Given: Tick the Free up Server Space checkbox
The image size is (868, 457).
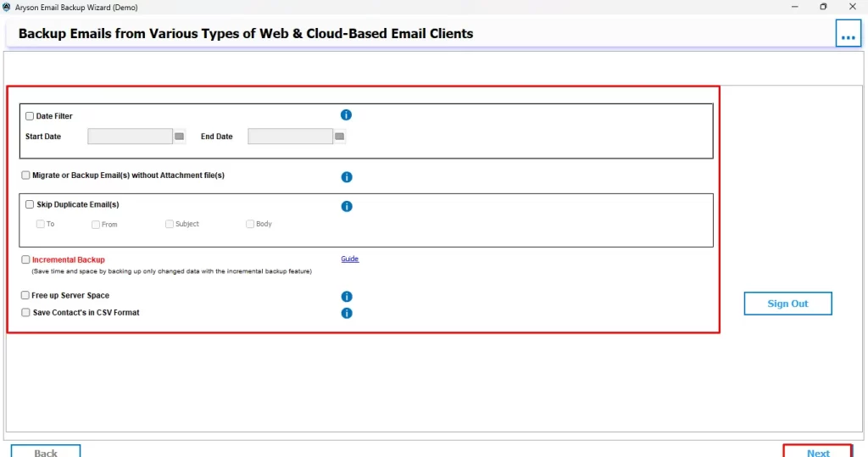Looking at the screenshot, I should click(25, 296).
